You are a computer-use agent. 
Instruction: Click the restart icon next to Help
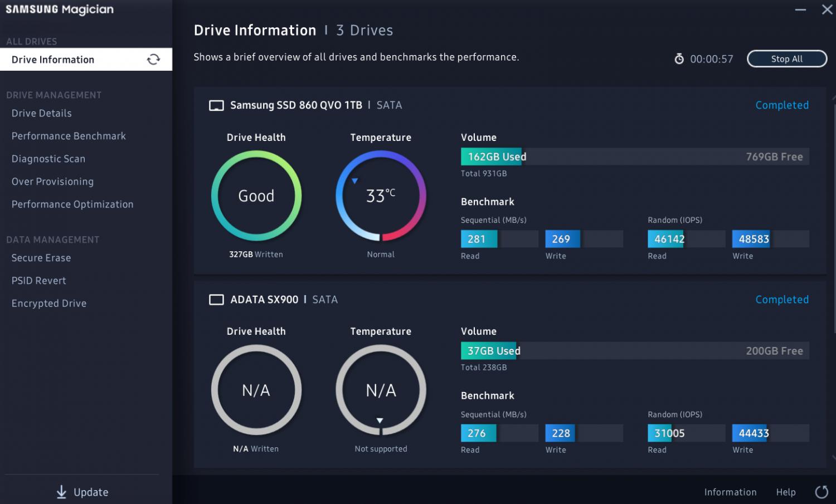(822, 492)
